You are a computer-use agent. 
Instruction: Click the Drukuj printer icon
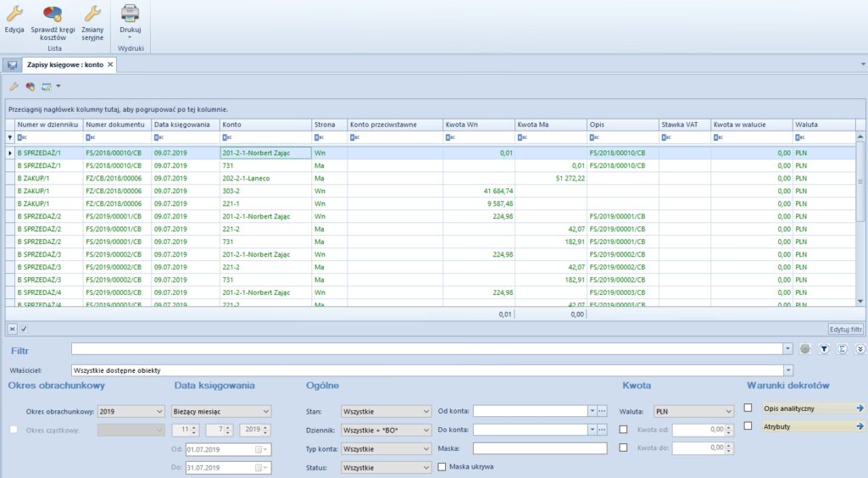130,13
